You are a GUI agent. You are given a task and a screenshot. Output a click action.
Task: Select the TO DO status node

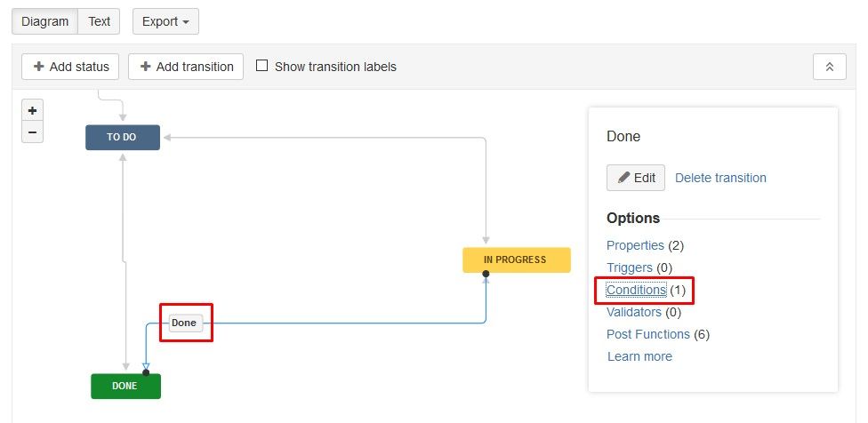click(x=123, y=138)
